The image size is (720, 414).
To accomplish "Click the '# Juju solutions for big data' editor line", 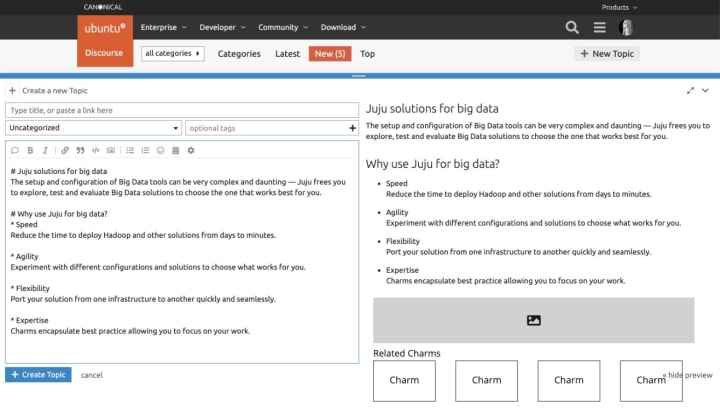I will click(x=59, y=171).
